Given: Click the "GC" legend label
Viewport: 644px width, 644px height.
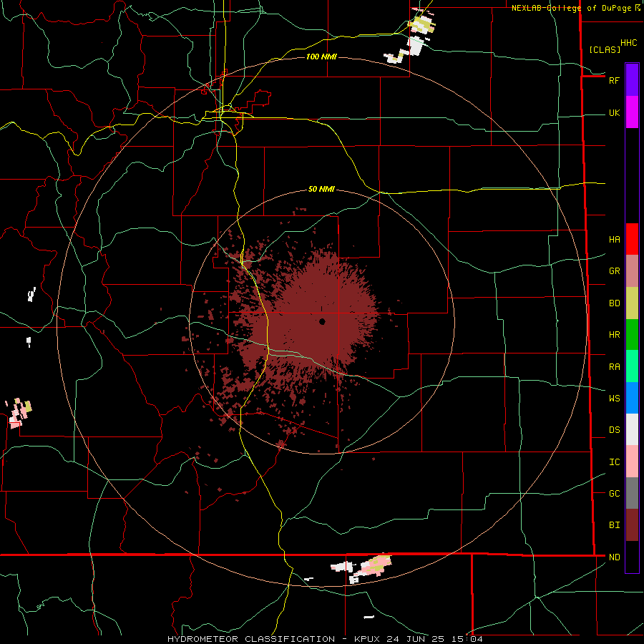Looking at the screenshot, I should [614, 494].
